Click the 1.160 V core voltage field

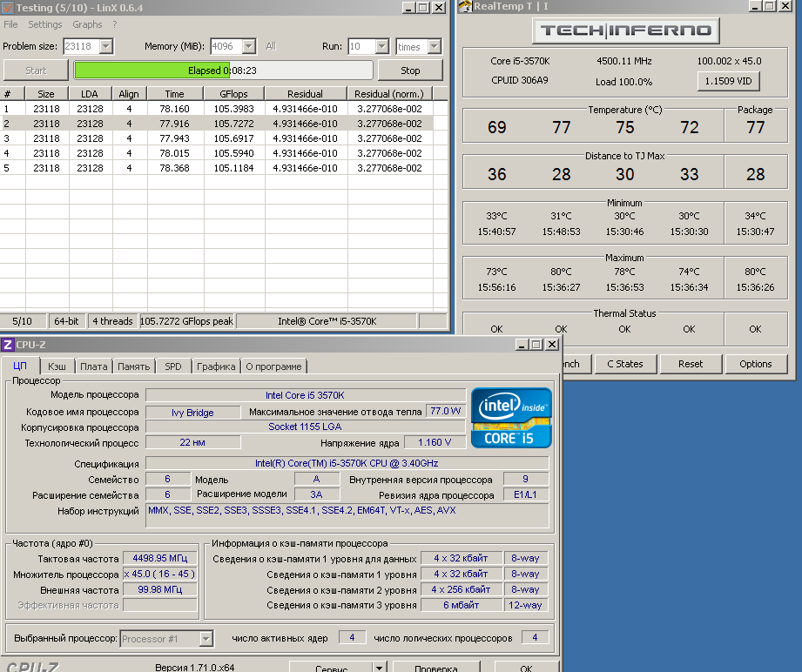(x=435, y=443)
